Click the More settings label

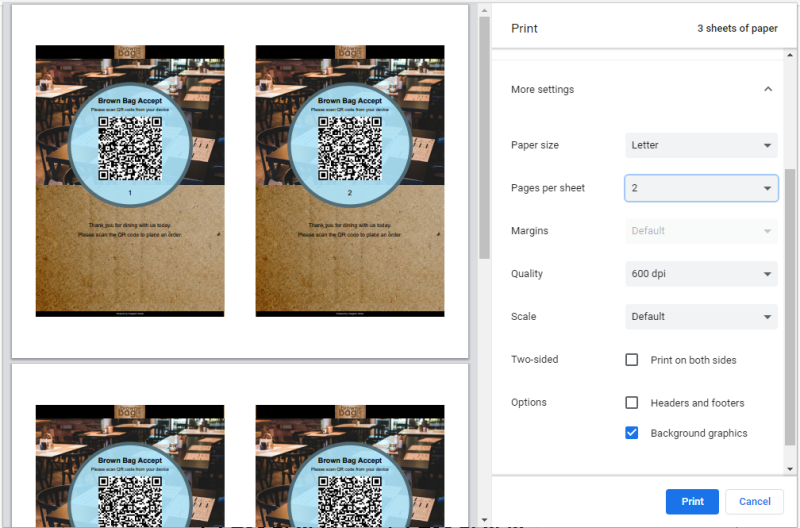542,89
